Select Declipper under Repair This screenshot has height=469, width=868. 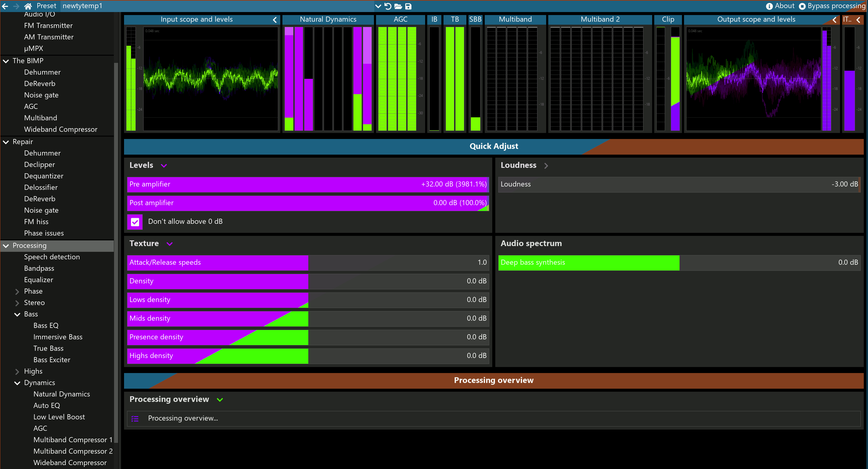click(x=39, y=165)
